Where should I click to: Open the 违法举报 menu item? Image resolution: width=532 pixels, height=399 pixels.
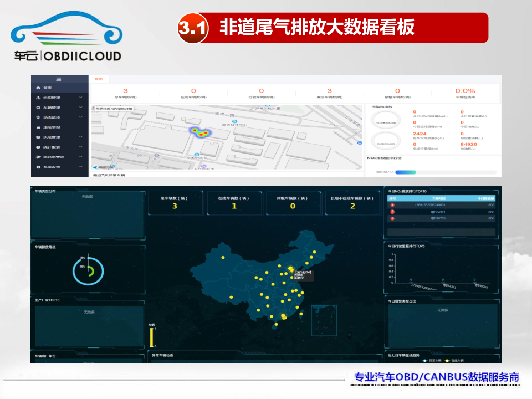coord(51,127)
